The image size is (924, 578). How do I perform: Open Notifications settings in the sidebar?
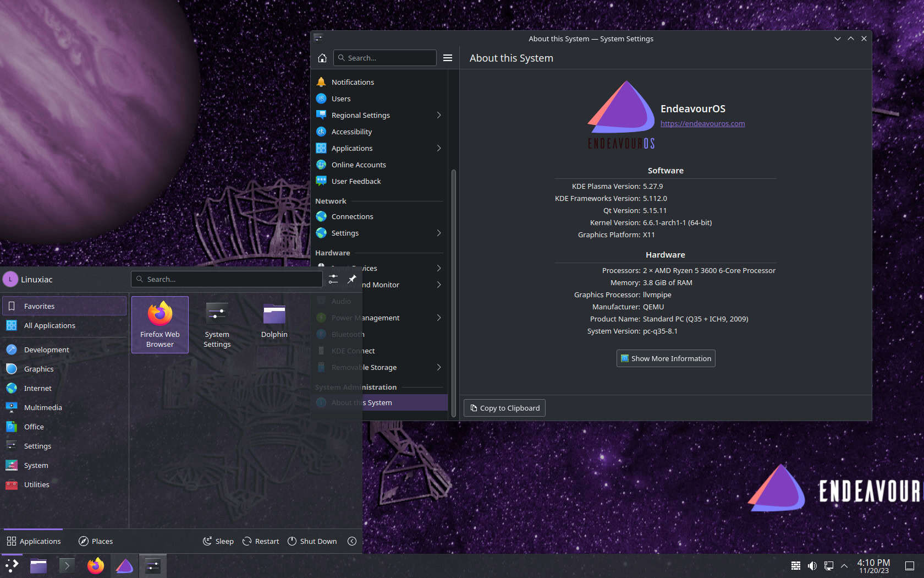(351, 81)
